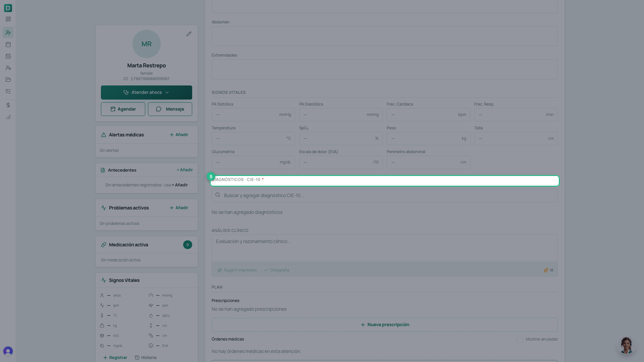Open the bar chart reports icon

pos(8,117)
